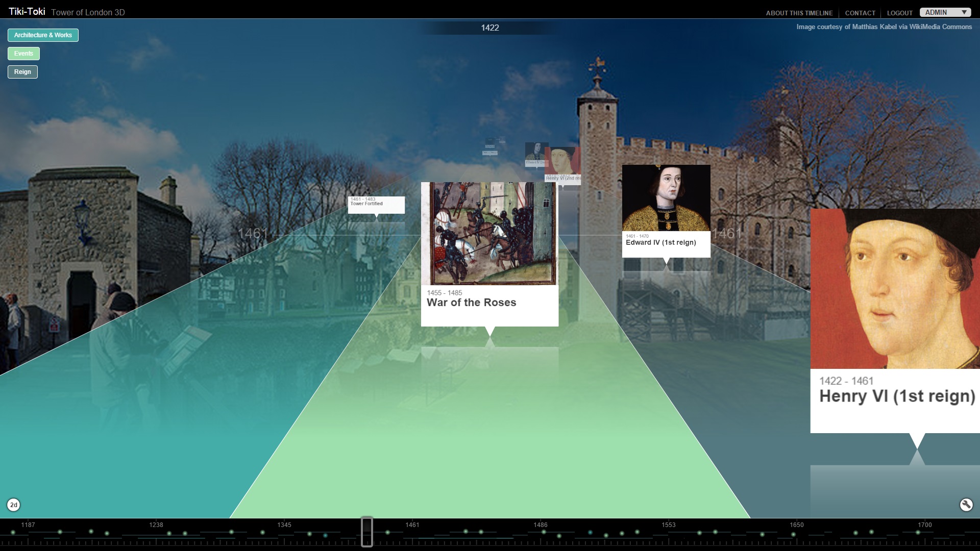
Task: Click the Tiki-Toki logo
Action: pyautogui.click(x=27, y=11)
